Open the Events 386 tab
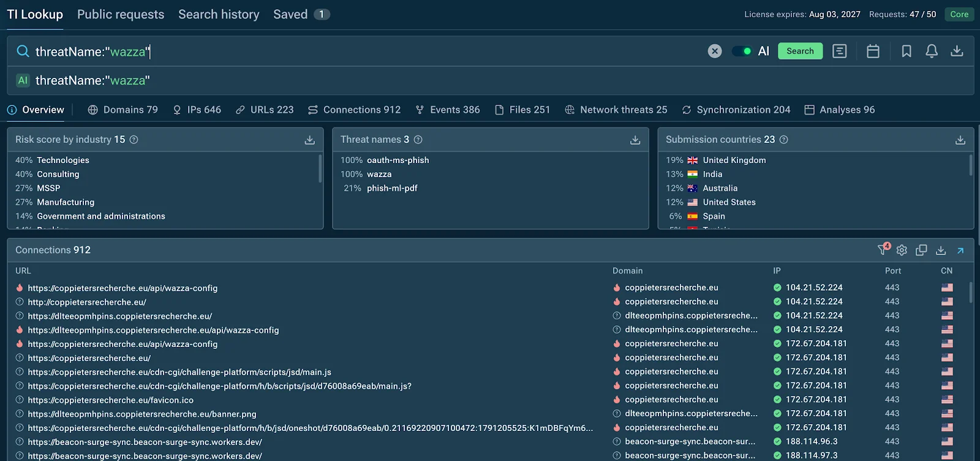 click(448, 110)
